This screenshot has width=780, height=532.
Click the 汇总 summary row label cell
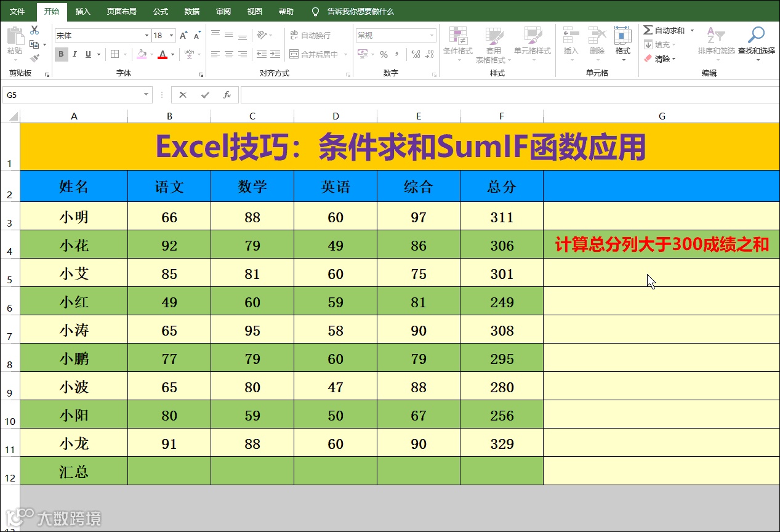click(x=74, y=472)
